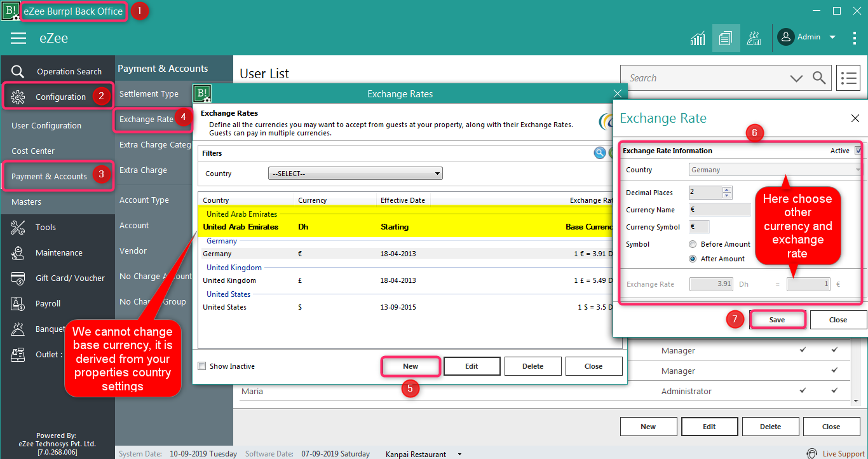Click Delete button in User List
The width and height of the screenshot is (868, 459).
(770, 427)
